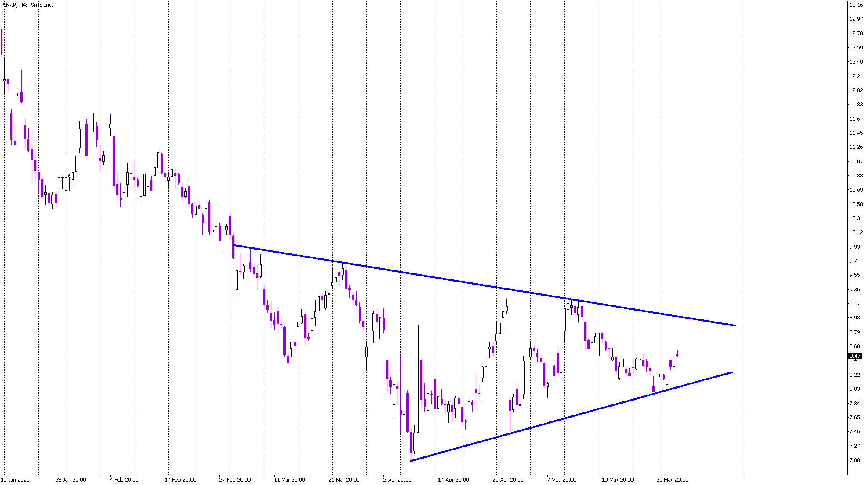868x485 pixels.
Task: Click the 7 May 20:00 date label
Action: click(x=561, y=479)
